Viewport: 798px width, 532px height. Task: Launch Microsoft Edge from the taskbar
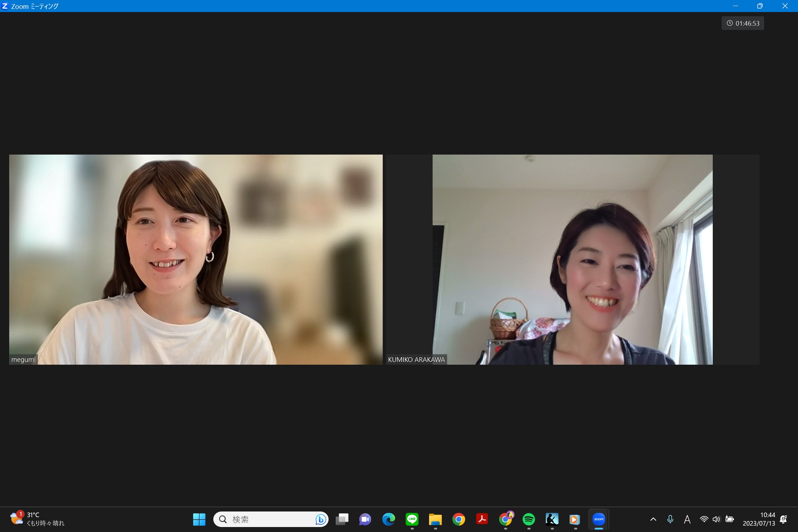(x=388, y=519)
